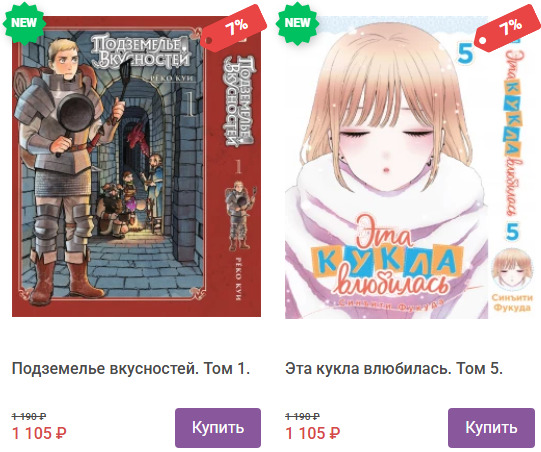Click the small author portrait above Синъити Фукуда on spine
Viewport: 541px width, 452px height.
(512, 269)
